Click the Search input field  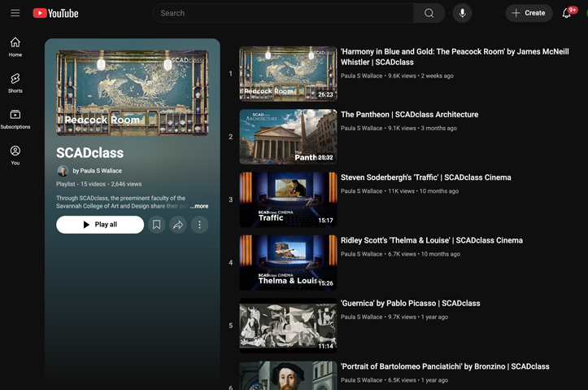283,13
